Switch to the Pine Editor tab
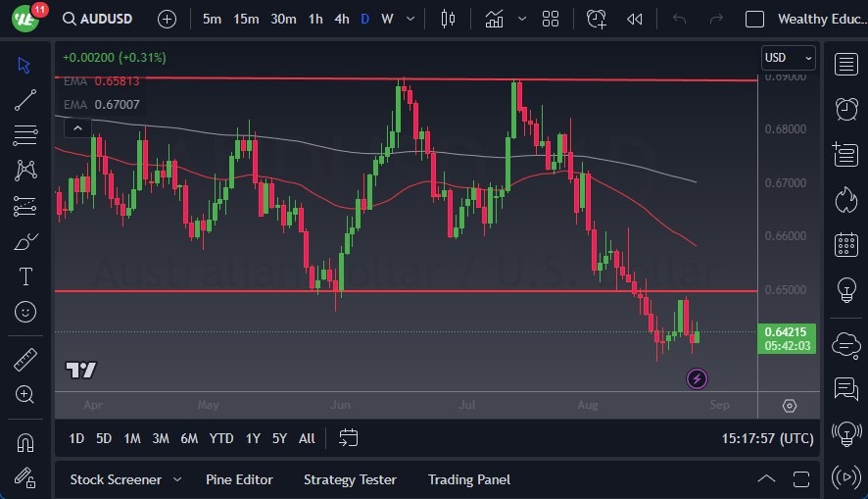The image size is (868, 499). (x=239, y=479)
